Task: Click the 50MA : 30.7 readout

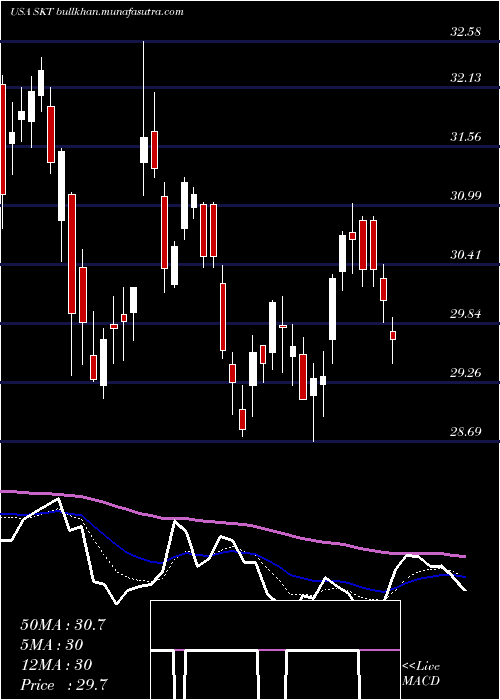Action: 63,625
